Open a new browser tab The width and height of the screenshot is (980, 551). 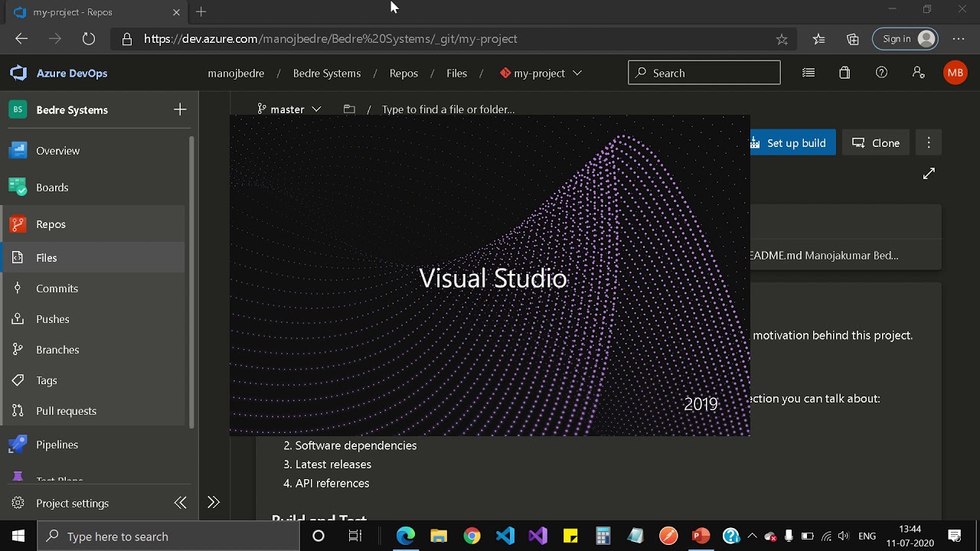pos(201,12)
